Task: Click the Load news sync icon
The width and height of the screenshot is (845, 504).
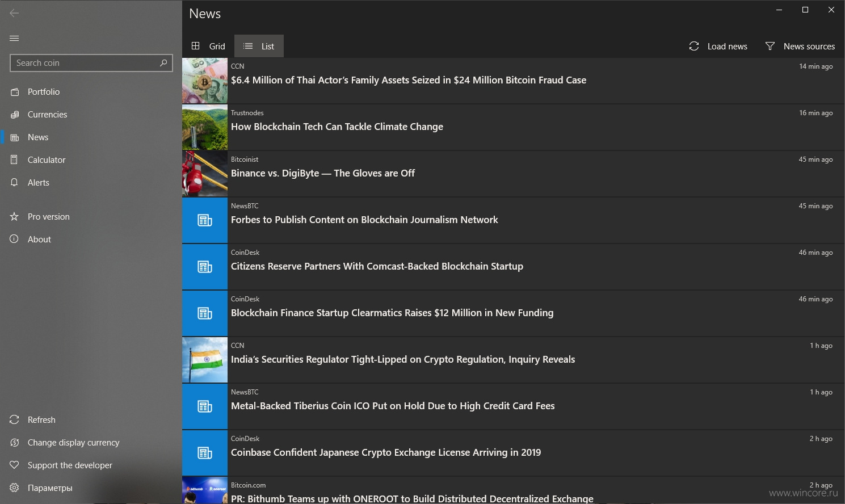Action: (x=694, y=46)
